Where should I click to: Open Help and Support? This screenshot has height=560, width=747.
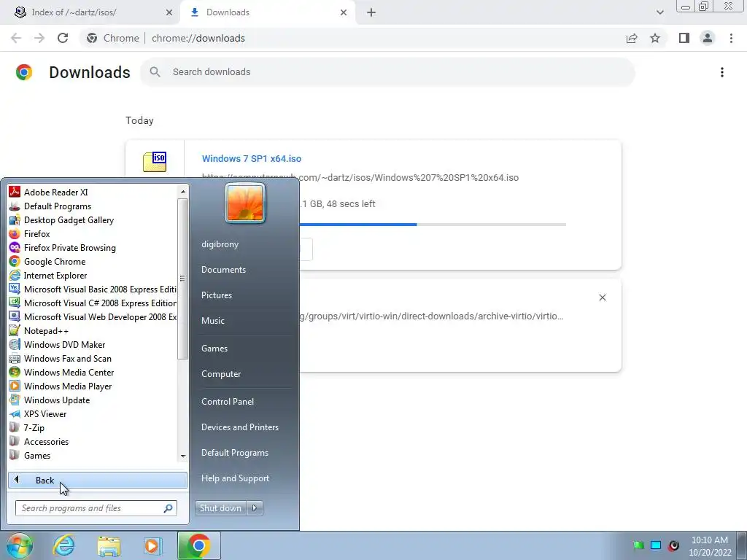point(235,478)
